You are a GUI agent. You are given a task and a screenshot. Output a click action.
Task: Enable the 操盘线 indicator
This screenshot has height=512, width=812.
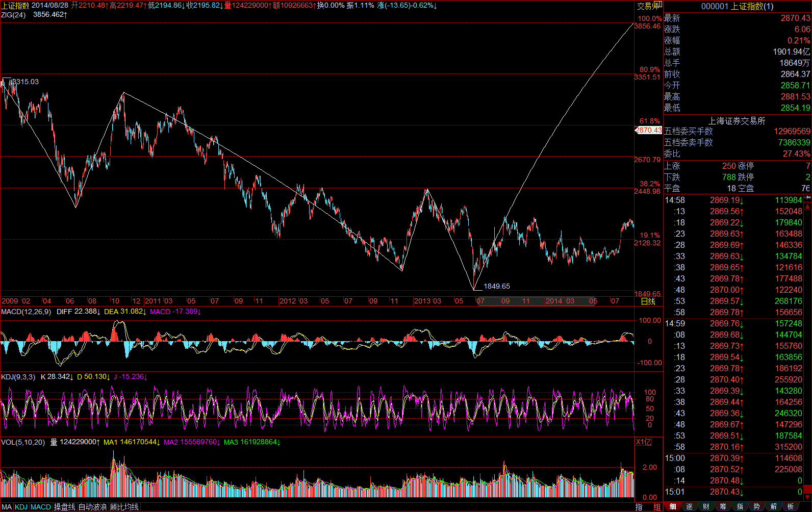click(x=65, y=507)
